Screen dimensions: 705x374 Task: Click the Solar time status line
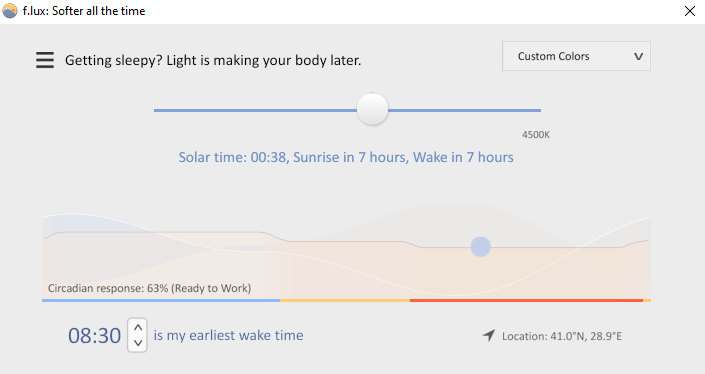point(346,157)
